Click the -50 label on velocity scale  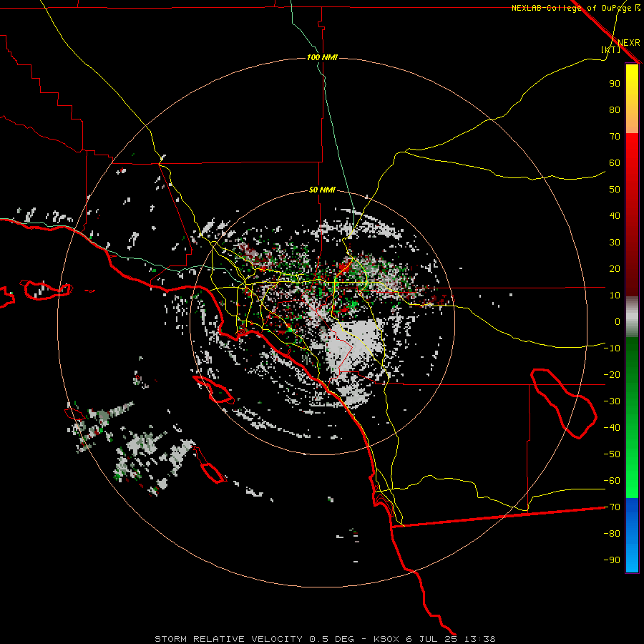tap(612, 454)
